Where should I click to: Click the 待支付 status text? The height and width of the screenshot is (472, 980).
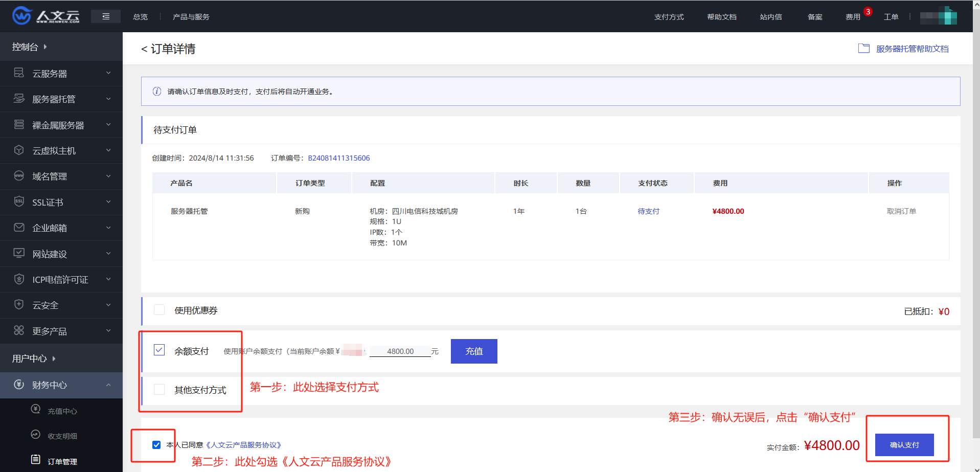click(648, 211)
